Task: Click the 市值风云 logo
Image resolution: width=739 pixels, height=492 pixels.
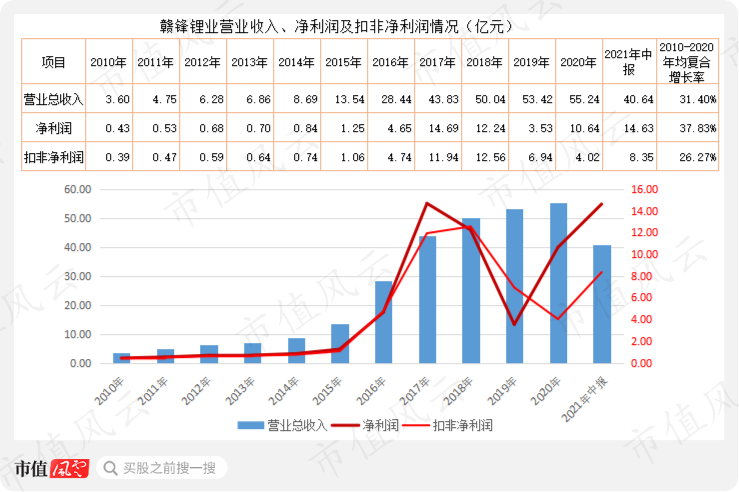Action: point(52,468)
